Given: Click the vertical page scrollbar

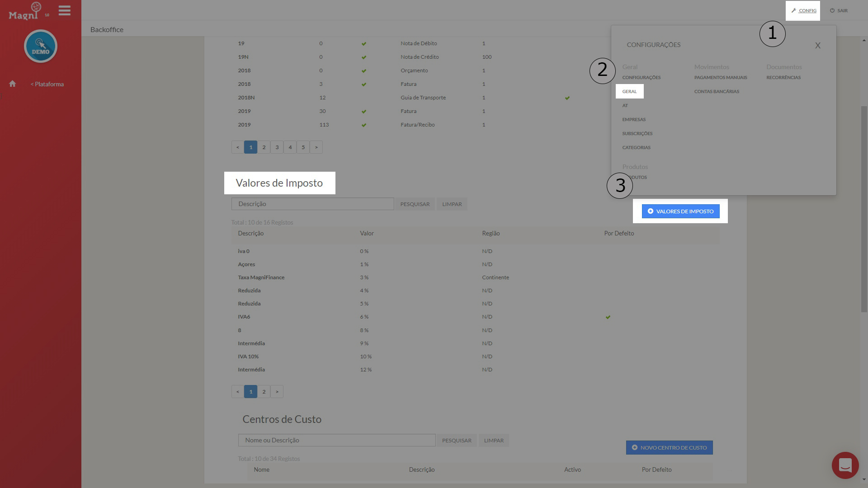Looking at the screenshot, I should tap(864, 208).
